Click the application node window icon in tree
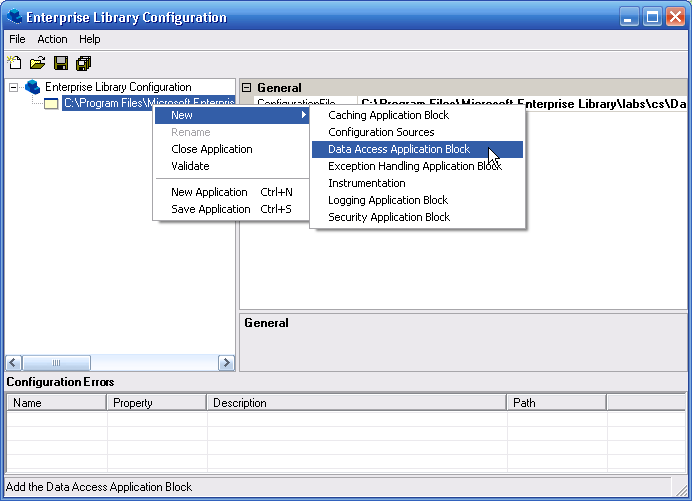692x501 pixels. pos(51,103)
